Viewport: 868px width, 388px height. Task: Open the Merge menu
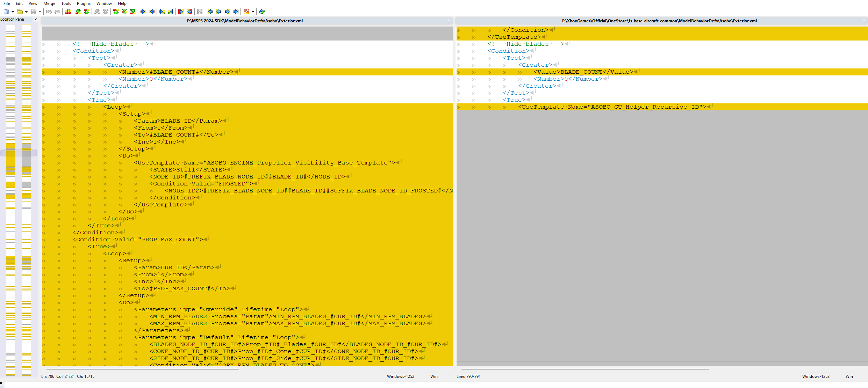click(x=49, y=3)
